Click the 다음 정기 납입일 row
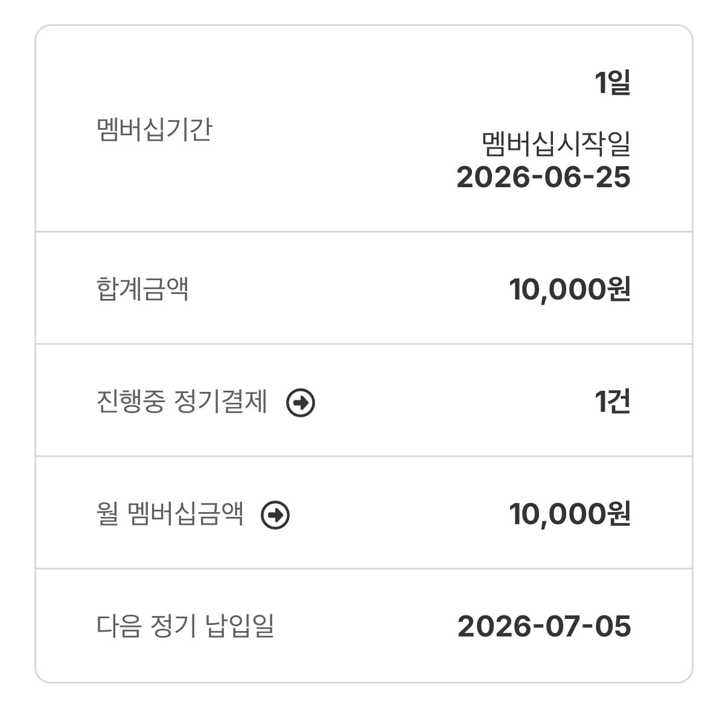 click(364, 626)
